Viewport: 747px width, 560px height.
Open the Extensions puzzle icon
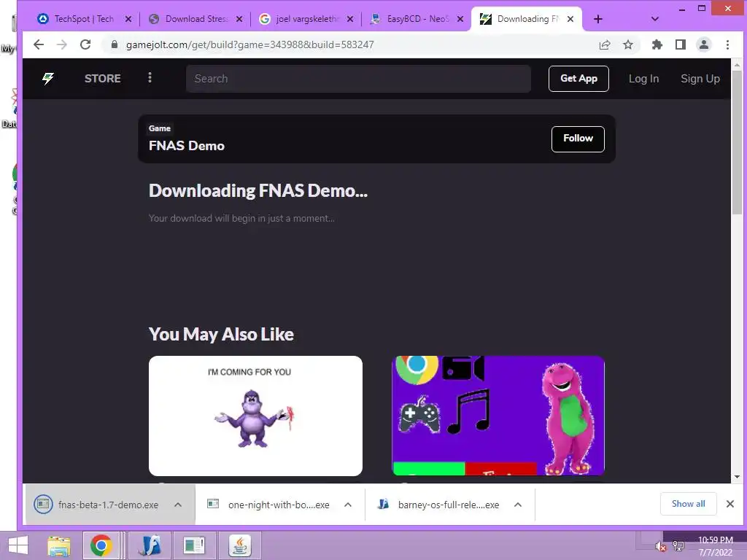point(657,44)
